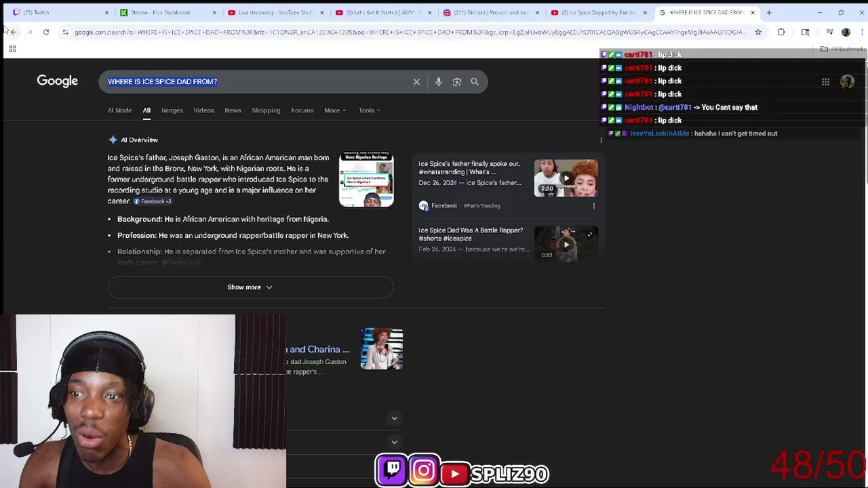Open browser side panel icon

(805, 32)
